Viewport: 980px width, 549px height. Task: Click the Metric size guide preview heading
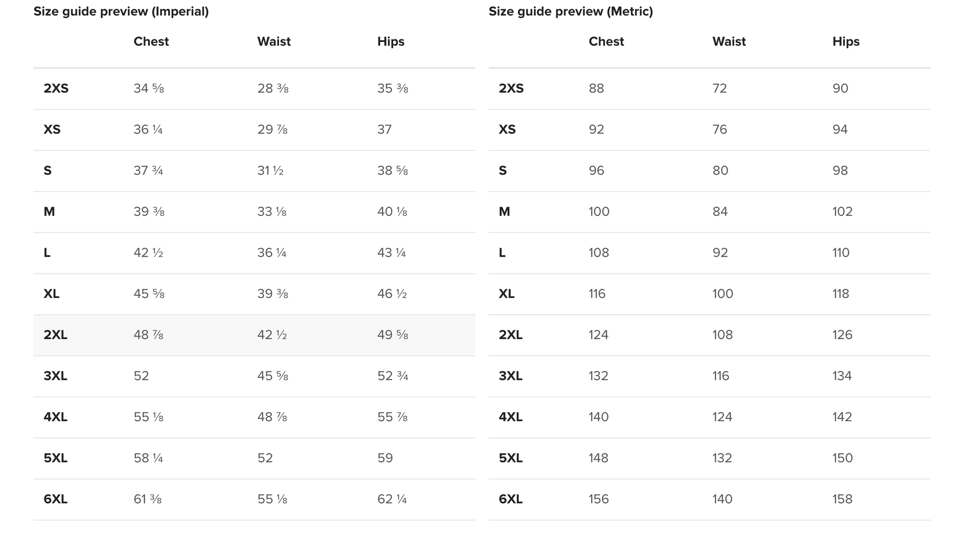point(571,12)
